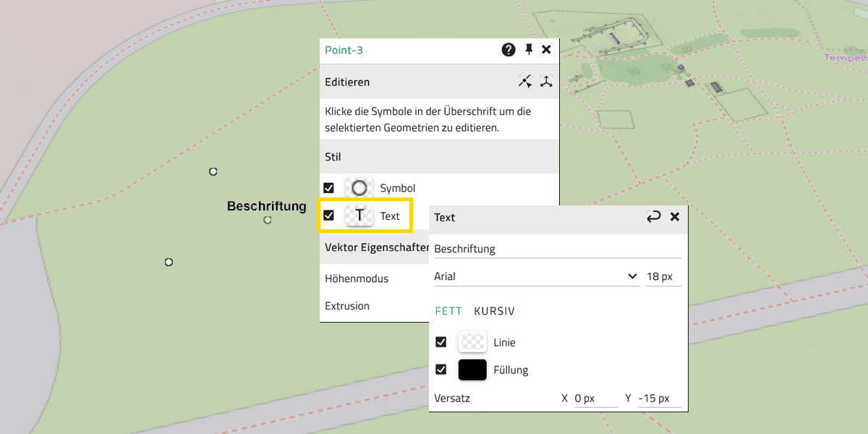
Task: Reset text style with the return arrow
Action: [x=654, y=217]
